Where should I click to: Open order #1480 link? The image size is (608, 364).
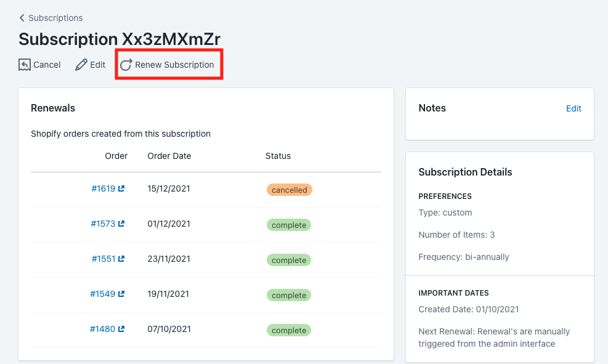(x=102, y=329)
